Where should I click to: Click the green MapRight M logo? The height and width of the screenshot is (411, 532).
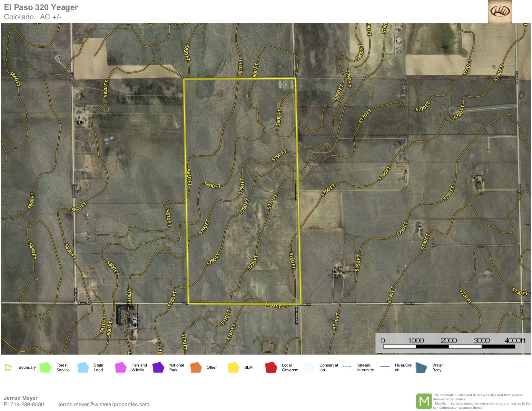pyautogui.click(x=424, y=401)
